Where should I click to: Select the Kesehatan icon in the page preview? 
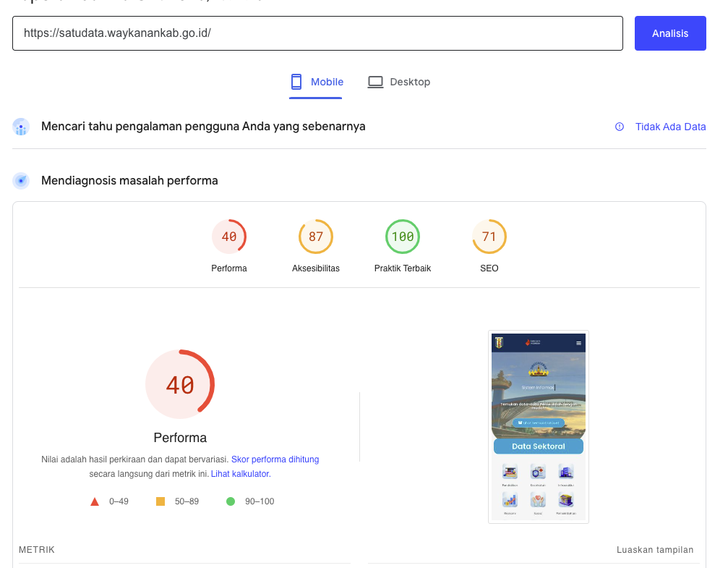538,472
